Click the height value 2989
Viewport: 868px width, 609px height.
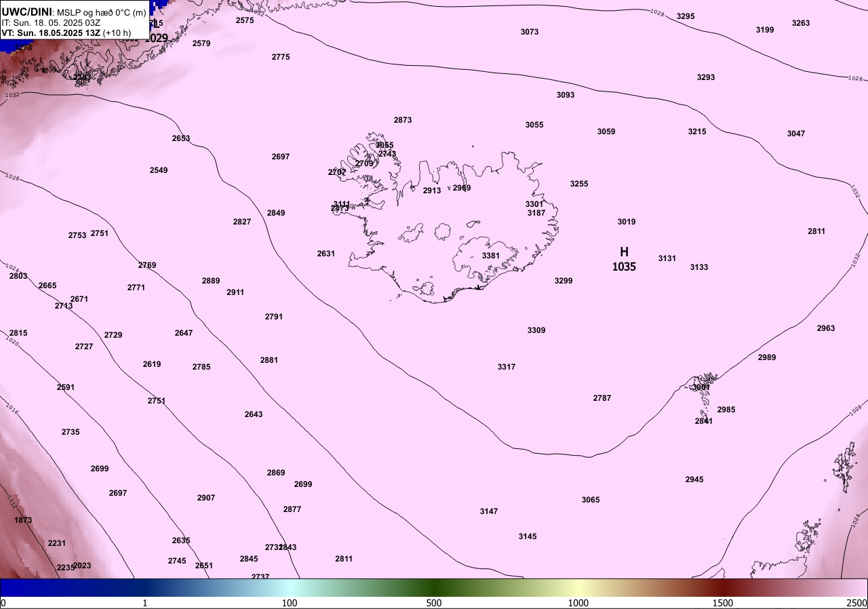click(767, 357)
